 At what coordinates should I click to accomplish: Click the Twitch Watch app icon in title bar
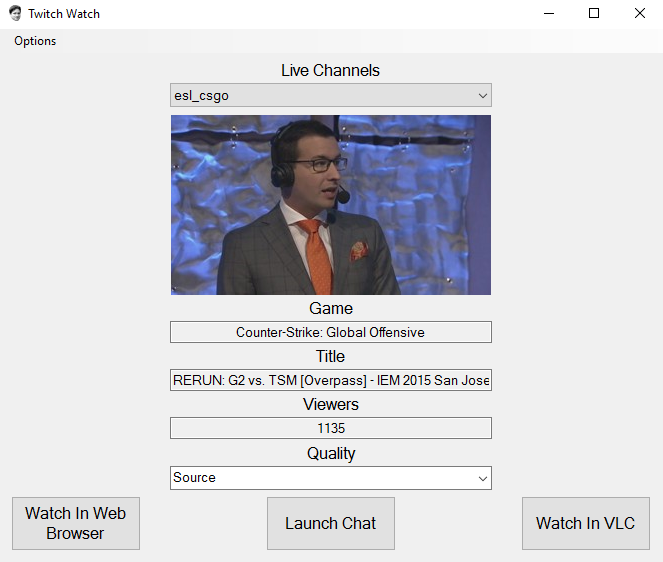15,14
